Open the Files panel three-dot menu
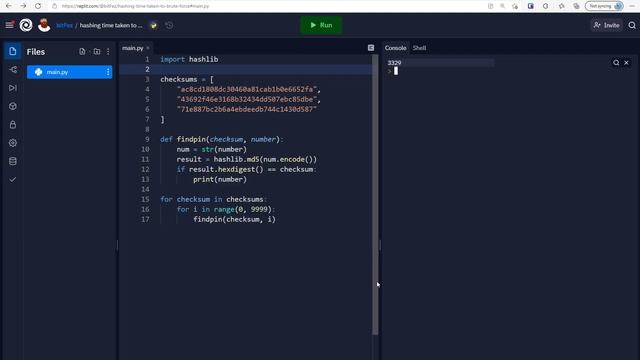640x360 pixels. (x=108, y=51)
